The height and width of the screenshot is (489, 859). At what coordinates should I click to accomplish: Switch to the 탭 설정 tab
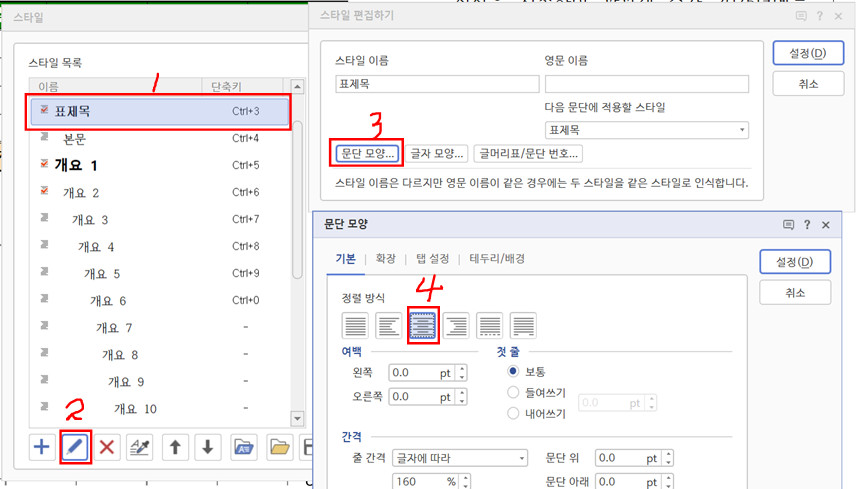432,259
